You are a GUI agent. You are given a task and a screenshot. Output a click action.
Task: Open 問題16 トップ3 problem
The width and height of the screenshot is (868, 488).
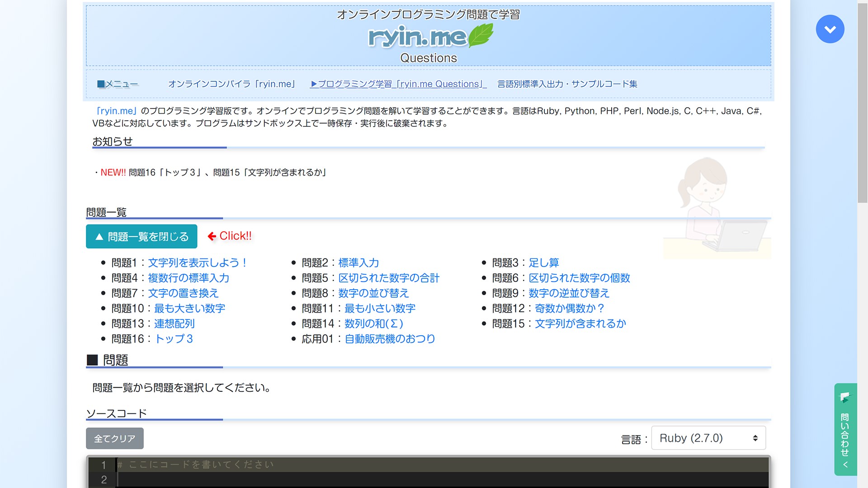[x=174, y=338]
